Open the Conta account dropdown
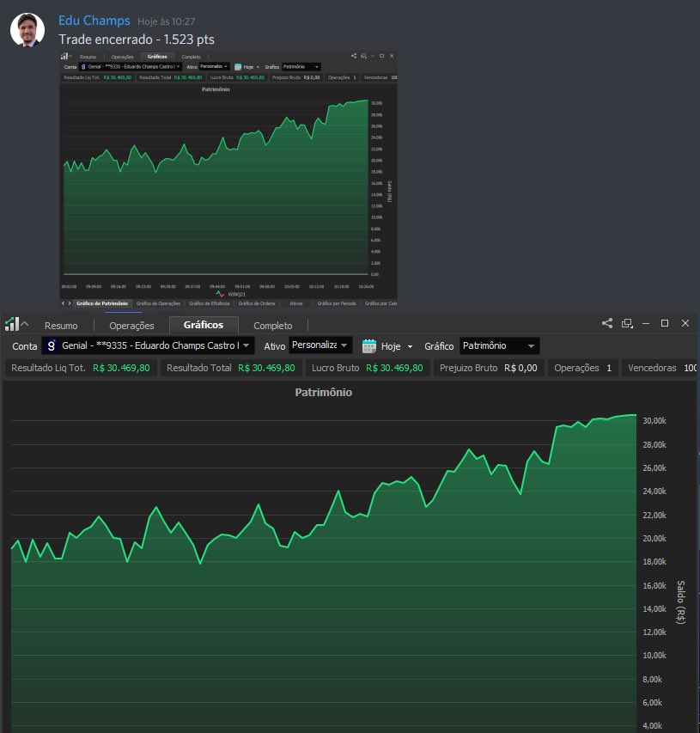This screenshot has width=700, height=733. tap(148, 345)
